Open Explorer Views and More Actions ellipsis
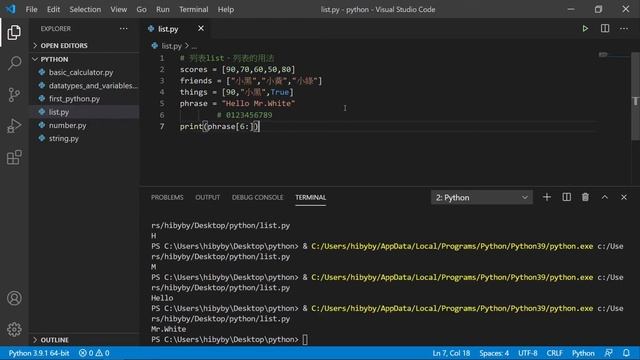640x360 pixels. click(123, 29)
